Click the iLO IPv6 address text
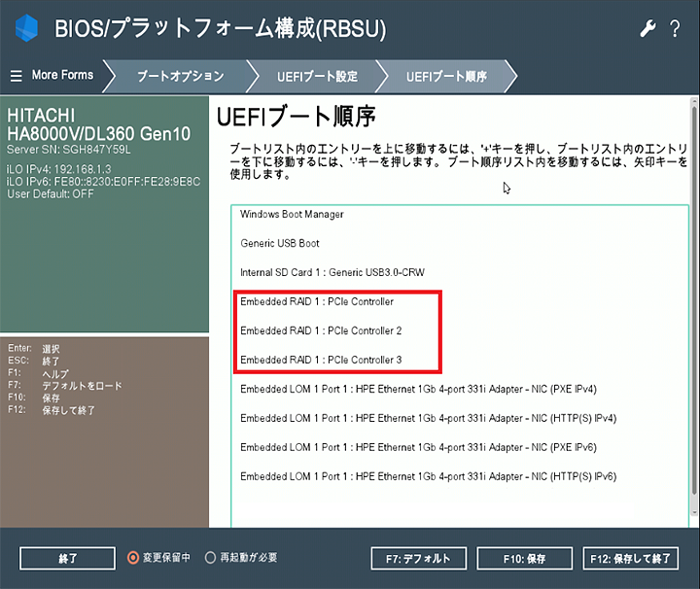700x589 pixels. coord(103,182)
